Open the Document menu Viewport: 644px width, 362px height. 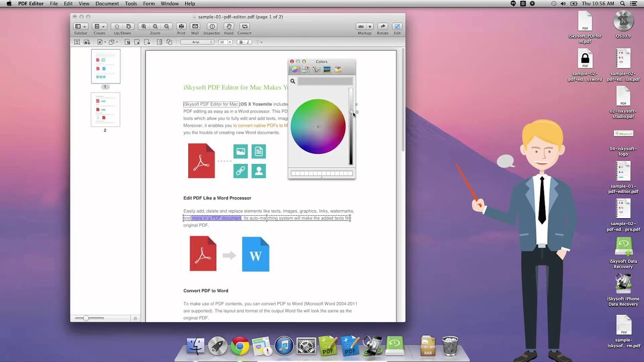coord(107,4)
